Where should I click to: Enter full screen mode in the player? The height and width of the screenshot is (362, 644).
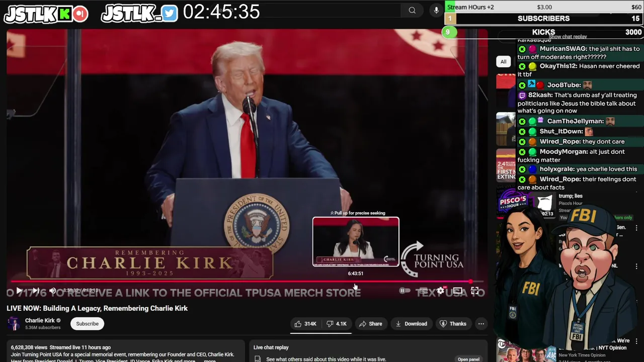pyautogui.click(x=474, y=291)
